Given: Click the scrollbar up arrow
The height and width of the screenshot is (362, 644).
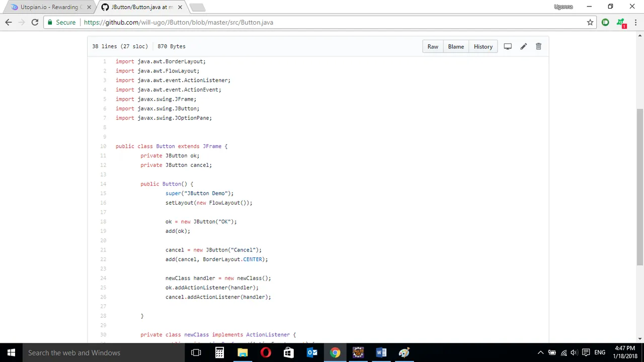Looking at the screenshot, I should click(640, 35).
